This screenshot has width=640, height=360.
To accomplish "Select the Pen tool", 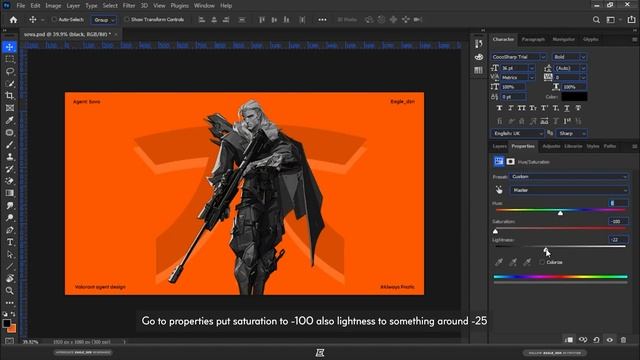I will pos(9,230).
